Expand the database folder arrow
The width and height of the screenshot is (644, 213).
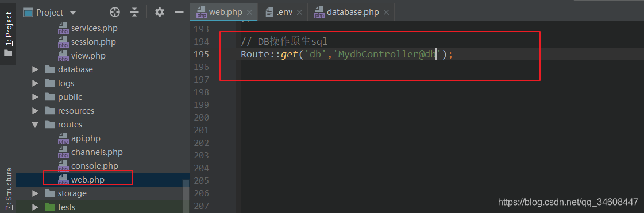pyautogui.click(x=35, y=69)
